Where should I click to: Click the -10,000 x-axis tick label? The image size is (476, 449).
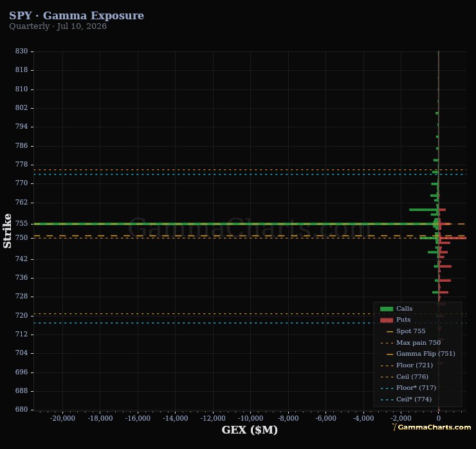250,418
